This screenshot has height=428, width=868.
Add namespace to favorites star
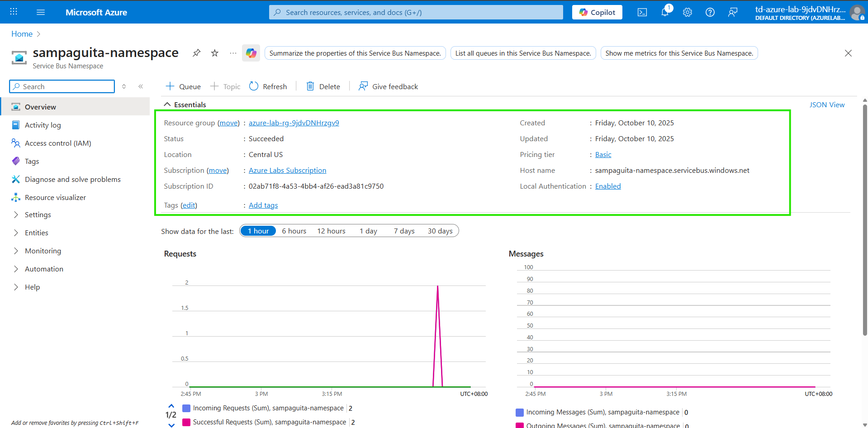pos(215,53)
